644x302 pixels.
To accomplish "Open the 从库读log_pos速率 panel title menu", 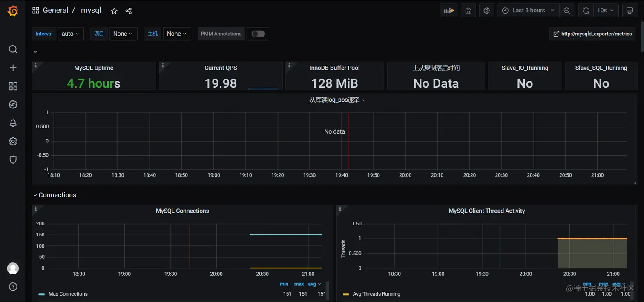I will point(337,100).
